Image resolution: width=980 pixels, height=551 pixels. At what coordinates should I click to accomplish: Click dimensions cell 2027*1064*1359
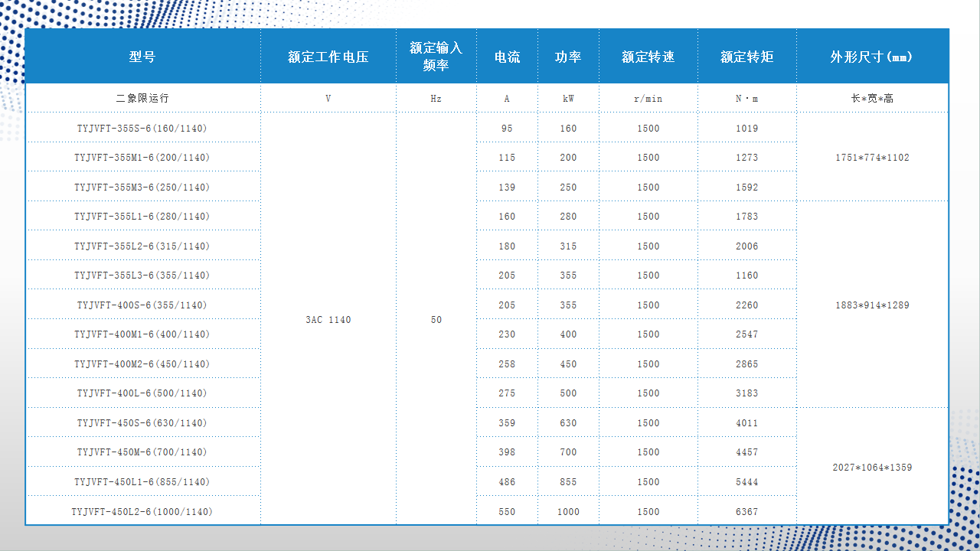point(872,468)
